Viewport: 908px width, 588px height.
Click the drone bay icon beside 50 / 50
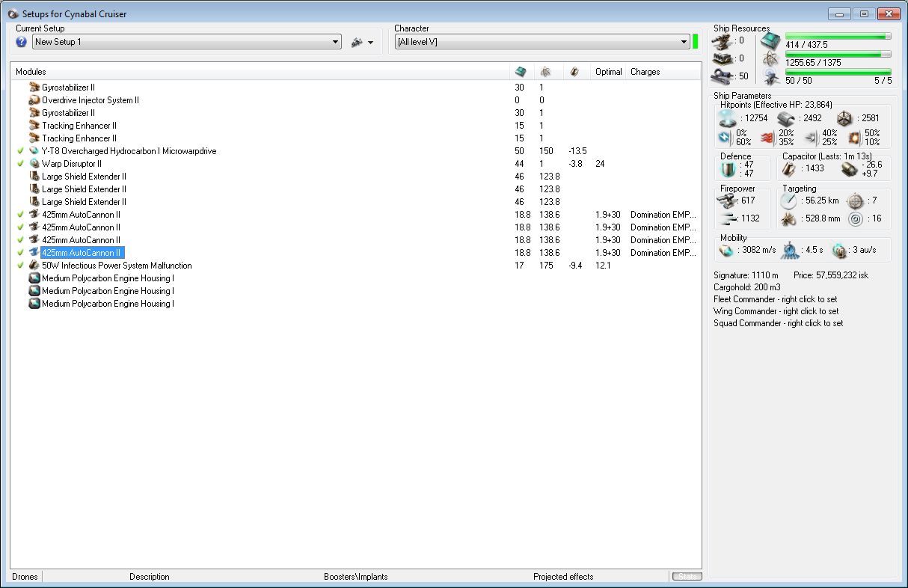(770, 76)
